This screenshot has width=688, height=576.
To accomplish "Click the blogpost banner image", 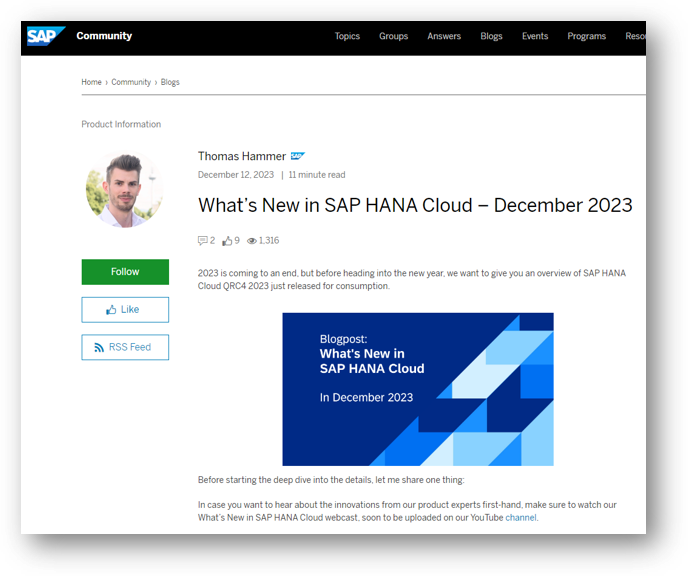I will pos(418,389).
